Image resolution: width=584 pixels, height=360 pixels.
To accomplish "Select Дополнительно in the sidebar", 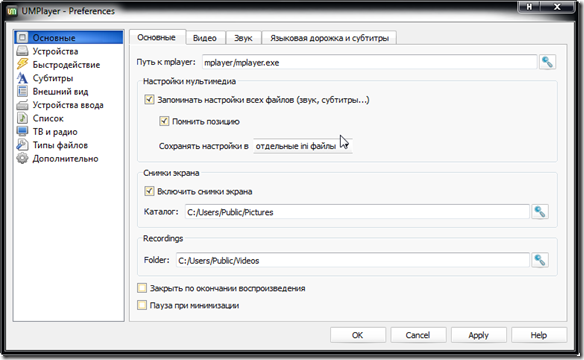I will (x=69, y=158).
